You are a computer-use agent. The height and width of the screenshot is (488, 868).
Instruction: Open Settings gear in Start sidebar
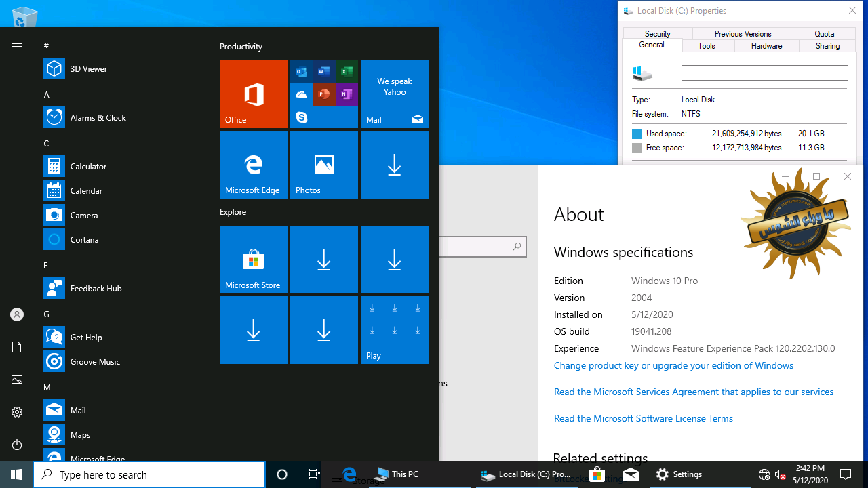17,412
